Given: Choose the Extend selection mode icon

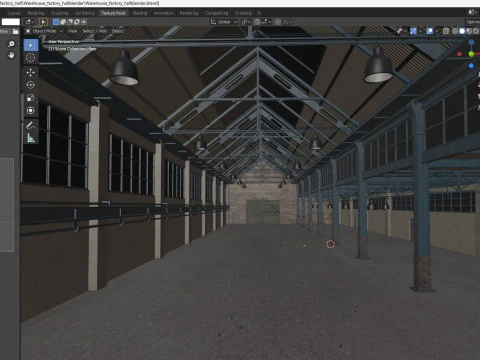Looking at the screenshot, I should point(63,22).
